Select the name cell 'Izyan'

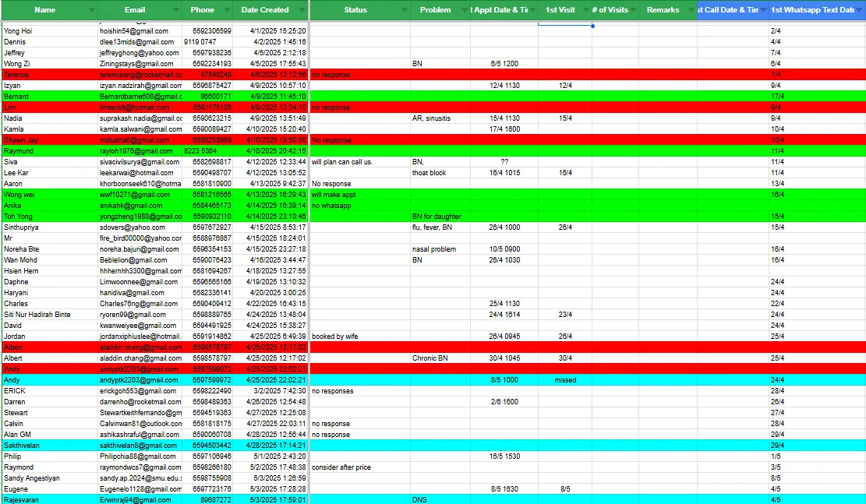(x=50, y=86)
